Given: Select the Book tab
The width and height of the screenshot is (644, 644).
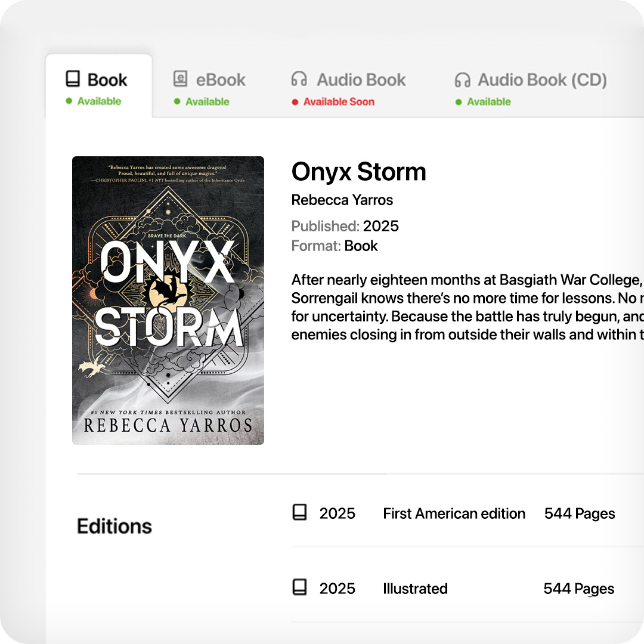Looking at the screenshot, I should pos(99,86).
